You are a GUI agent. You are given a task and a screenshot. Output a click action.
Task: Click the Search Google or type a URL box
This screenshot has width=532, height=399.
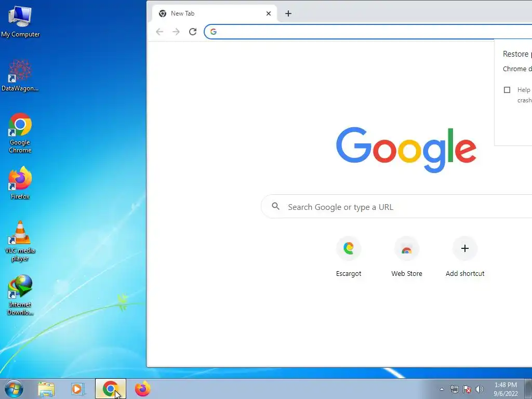pos(396,207)
